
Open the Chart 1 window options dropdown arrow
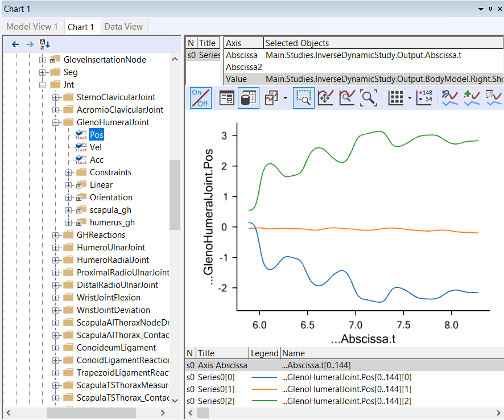(481, 9)
